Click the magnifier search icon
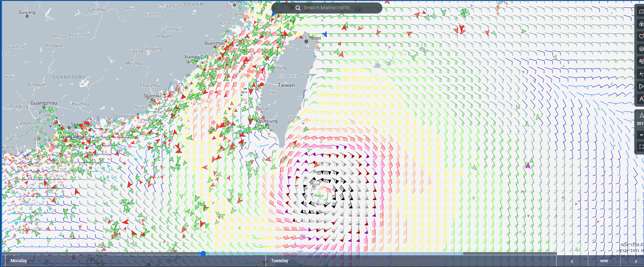Image resolution: width=644 pixels, height=267 pixels. tap(298, 8)
